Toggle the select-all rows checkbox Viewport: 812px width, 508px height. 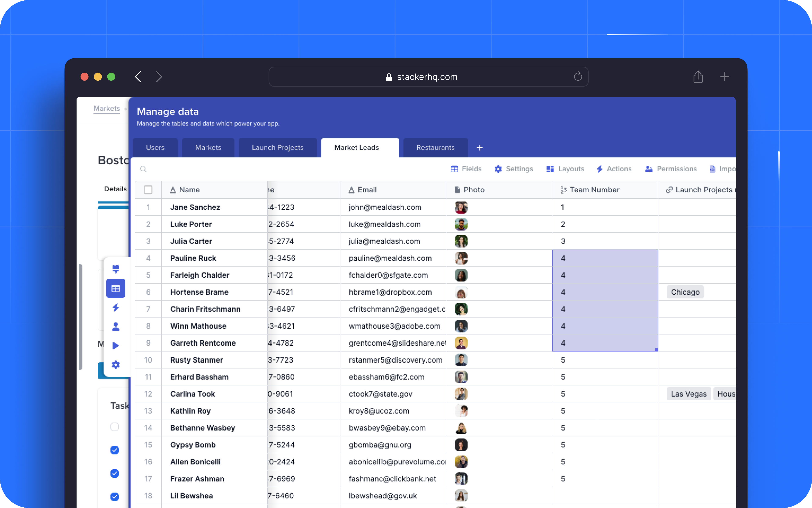pyautogui.click(x=148, y=190)
